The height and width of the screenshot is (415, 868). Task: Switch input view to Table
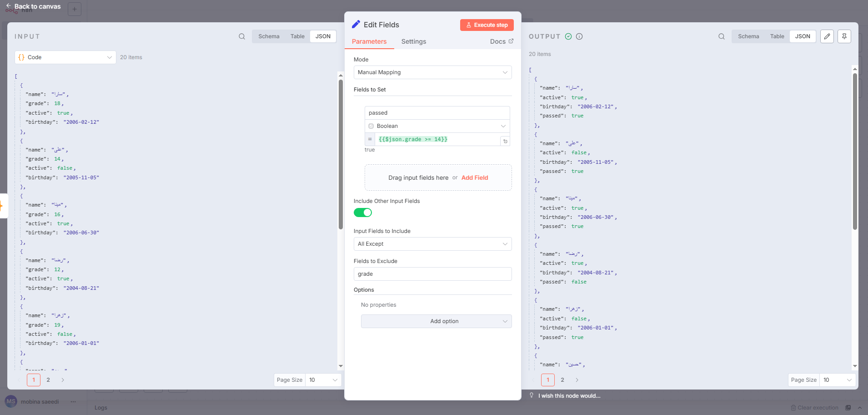[297, 36]
